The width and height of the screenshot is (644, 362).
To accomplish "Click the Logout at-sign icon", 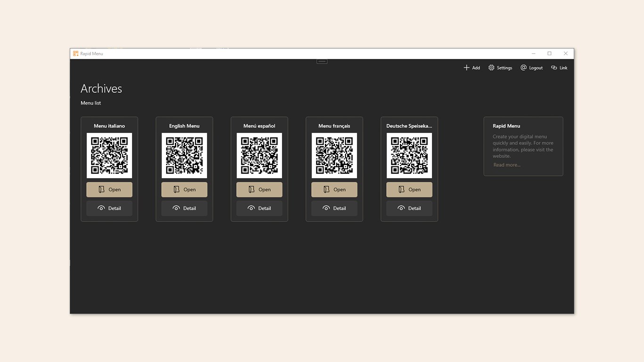I will (523, 68).
